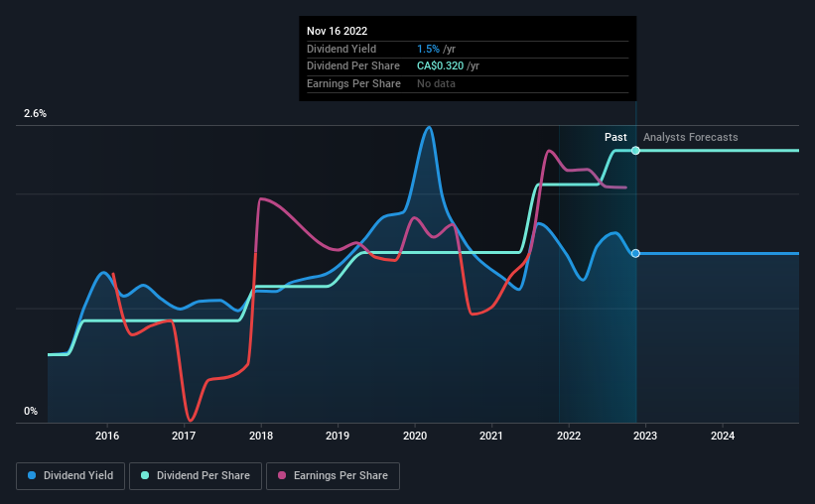Click the 2020 x-axis label
The image size is (815, 504).
(415, 436)
